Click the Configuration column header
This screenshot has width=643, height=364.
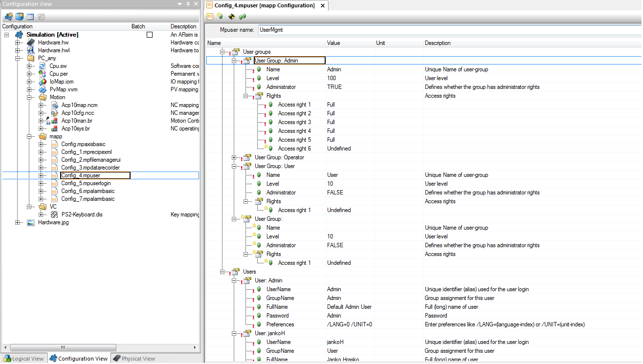[x=66, y=26]
